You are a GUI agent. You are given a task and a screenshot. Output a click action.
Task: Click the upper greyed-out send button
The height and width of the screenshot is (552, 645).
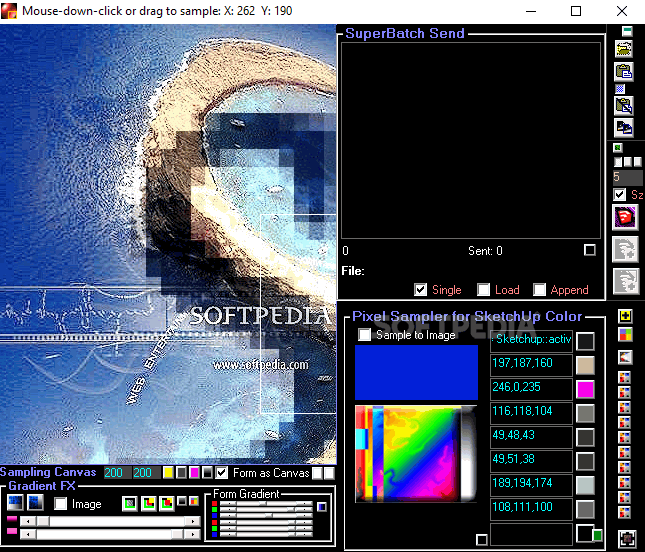[x=625, y=249]
